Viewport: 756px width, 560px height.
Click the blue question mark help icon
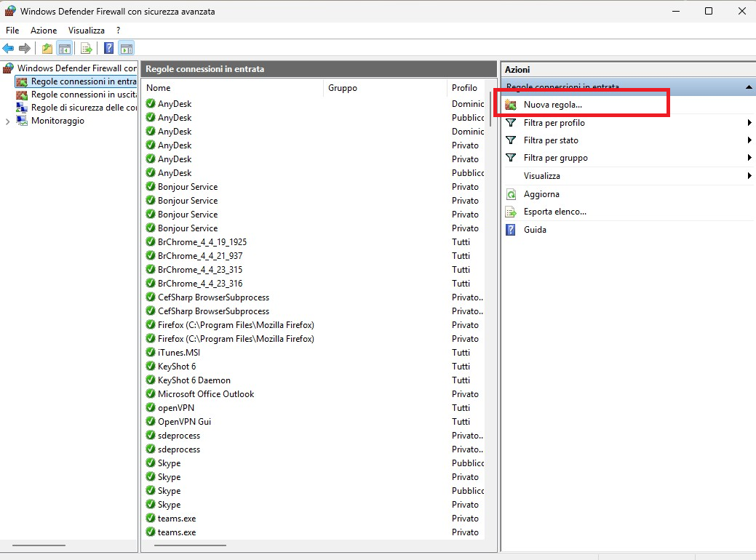tap(108, 49)
